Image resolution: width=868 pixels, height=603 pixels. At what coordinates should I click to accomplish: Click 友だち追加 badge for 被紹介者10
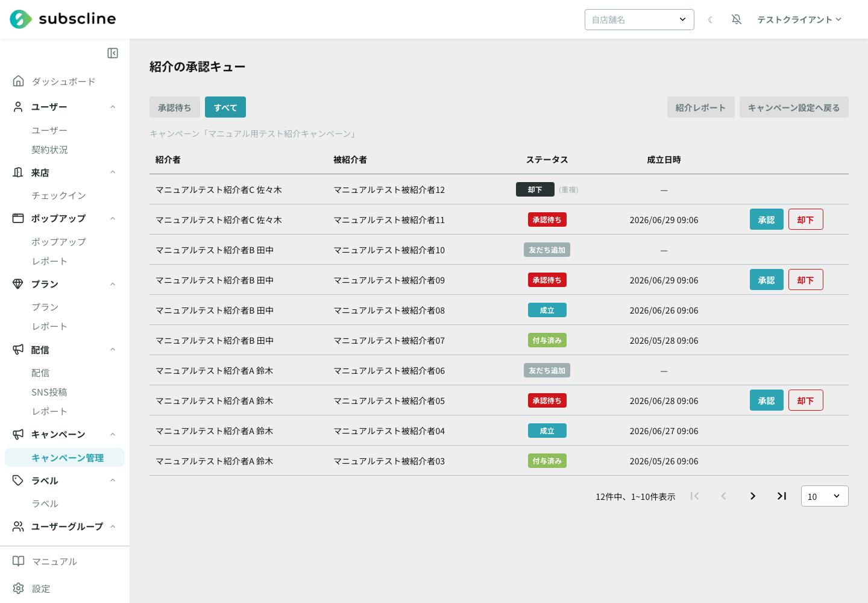[547, 250]
